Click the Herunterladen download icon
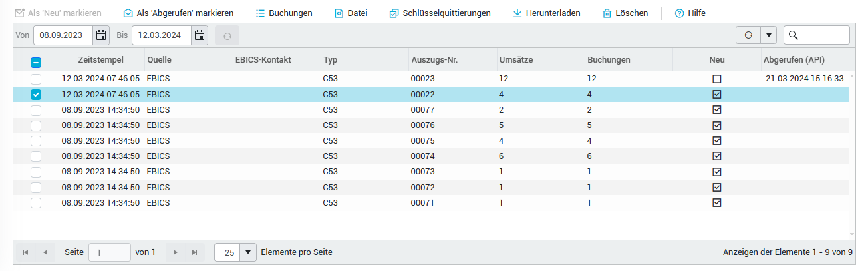Image resolution: width=868 pixels, height=271 pixels. [x=517, y=13]
